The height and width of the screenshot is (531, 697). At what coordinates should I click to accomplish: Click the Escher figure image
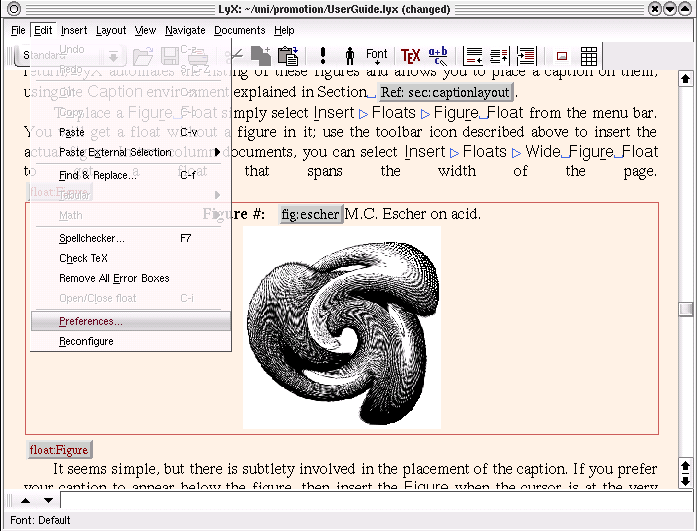click(x=342, y=328)
